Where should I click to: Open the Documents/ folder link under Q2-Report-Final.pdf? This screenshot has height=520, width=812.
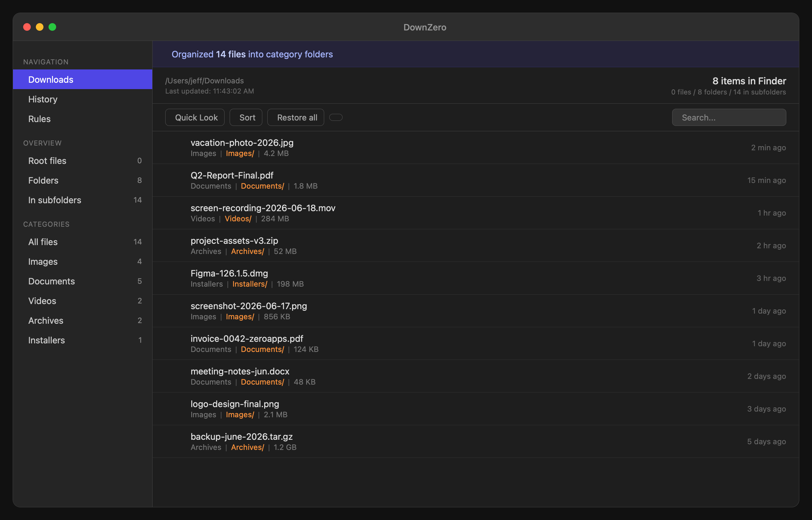point(262,186)
